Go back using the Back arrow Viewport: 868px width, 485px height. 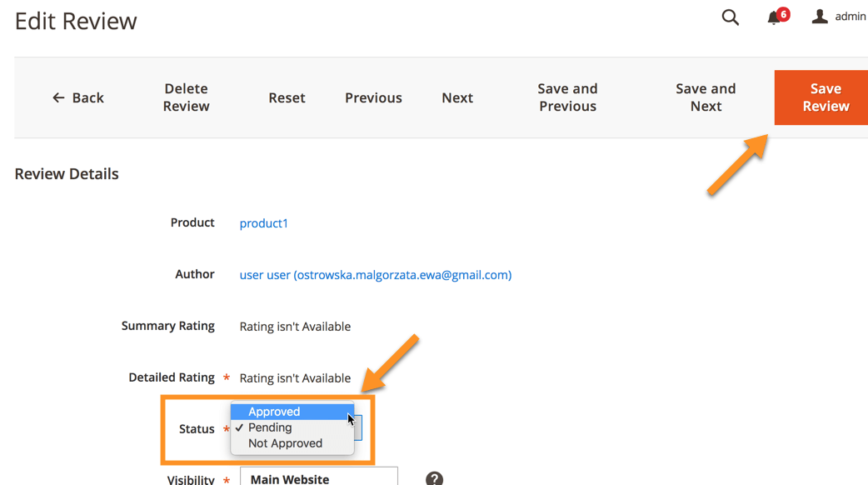(78, 97)
